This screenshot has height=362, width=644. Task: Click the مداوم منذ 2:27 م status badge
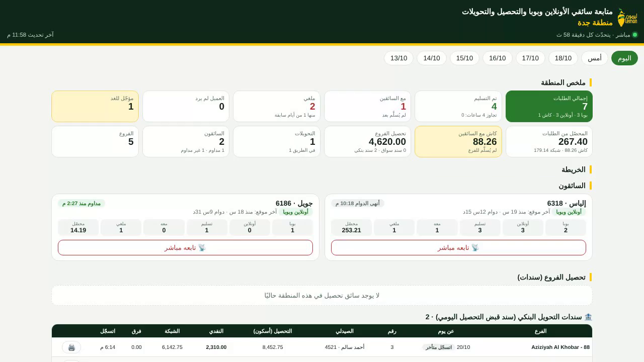[x=82, y=203]
